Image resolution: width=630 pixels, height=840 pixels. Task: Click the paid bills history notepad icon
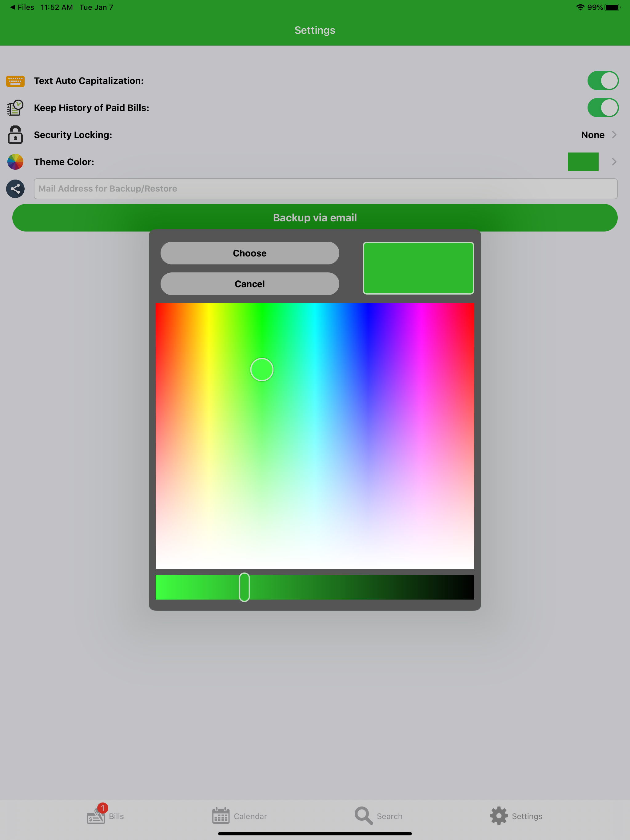tap(15, 108)
